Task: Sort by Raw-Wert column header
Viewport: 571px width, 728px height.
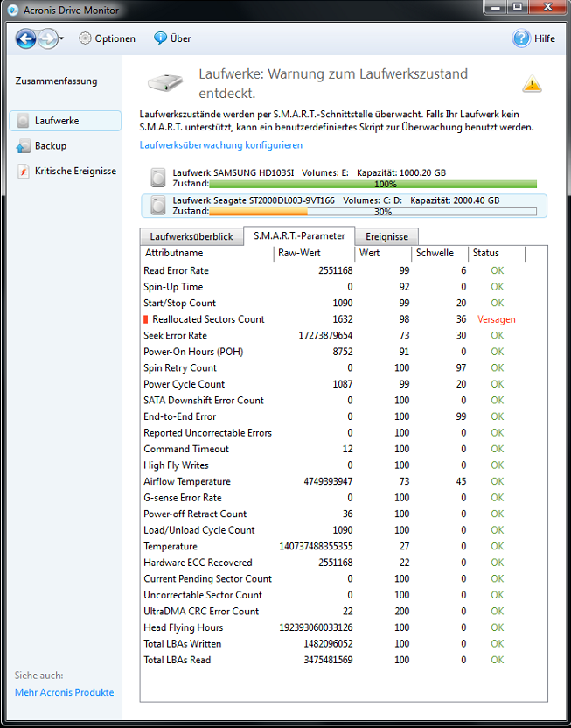Action: click(314, 253)
